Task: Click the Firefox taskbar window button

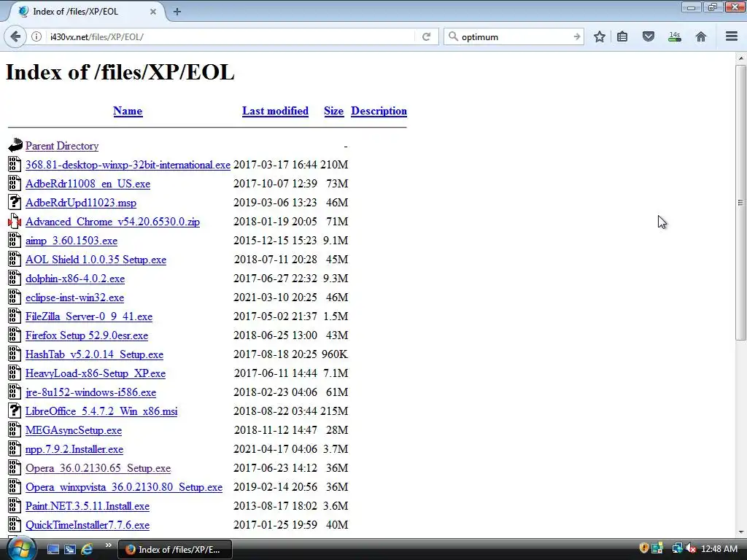Action: pos(175,550)
